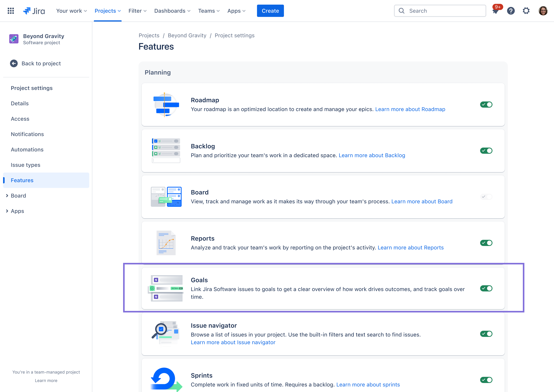The height and width of the screenshot is (392, 554).
Task: Click the Back to project arrow icon
Action: [14, 63]
